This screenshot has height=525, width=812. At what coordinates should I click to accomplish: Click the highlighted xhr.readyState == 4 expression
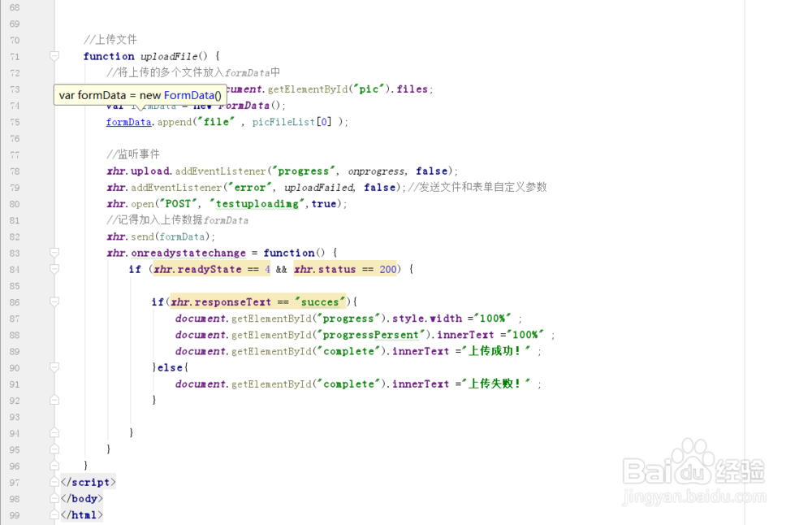(211, 269)
